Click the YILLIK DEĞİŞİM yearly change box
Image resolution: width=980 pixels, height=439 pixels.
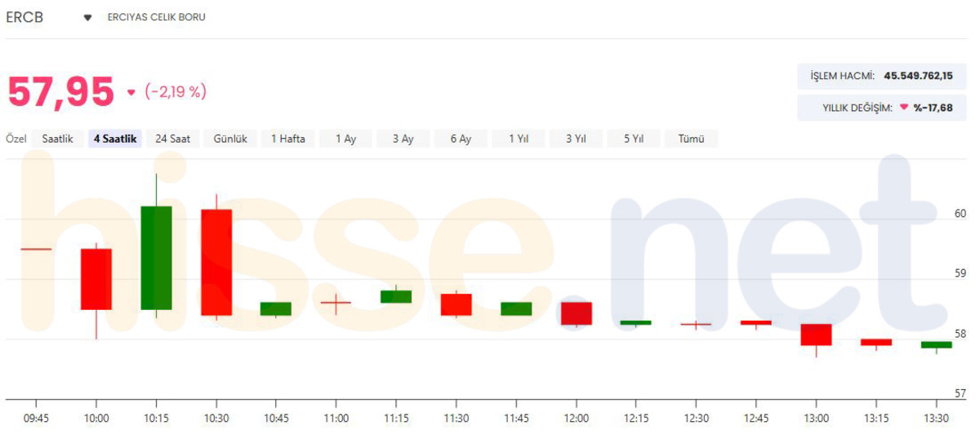(881, 108)
